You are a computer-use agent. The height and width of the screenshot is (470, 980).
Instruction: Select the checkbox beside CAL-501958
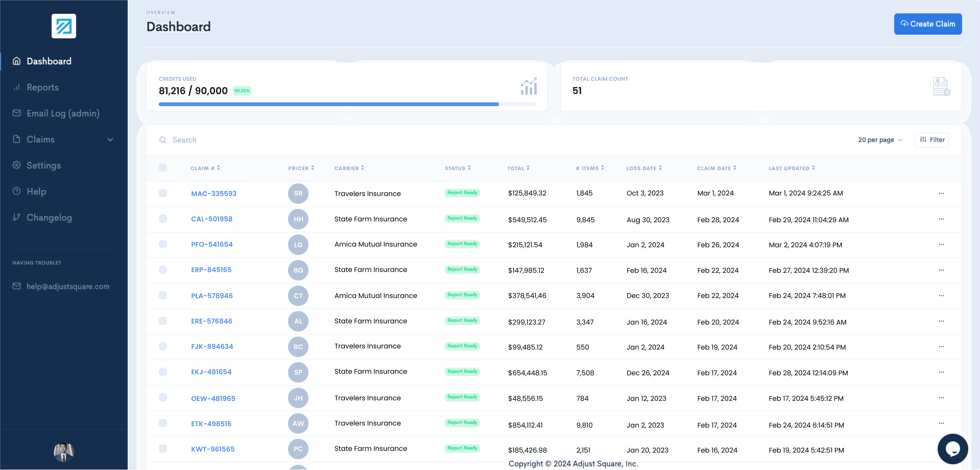(163, 219)
